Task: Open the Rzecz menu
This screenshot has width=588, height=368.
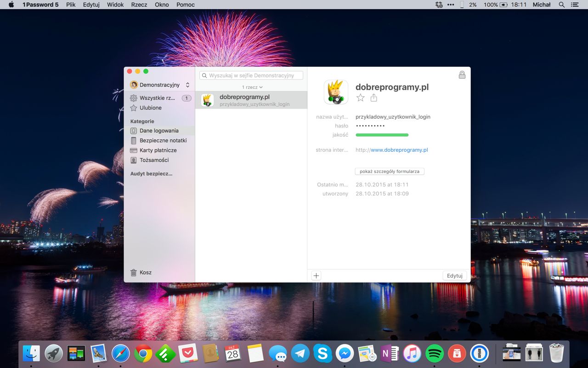Action: [x=139, y=5]
